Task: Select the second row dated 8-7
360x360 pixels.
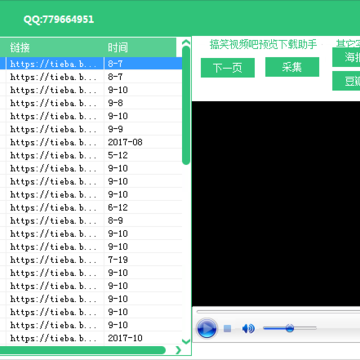Action: (x=91, y=77)
